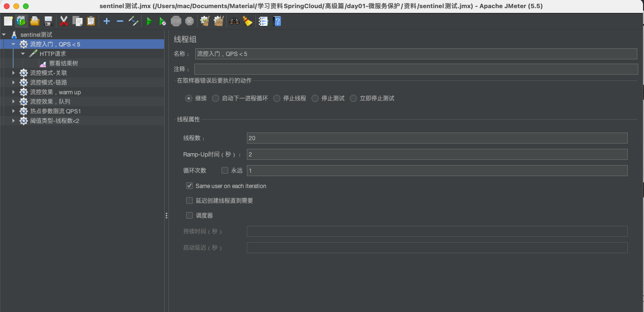
Task: Collapse the HTTP请求 node arrow
Action: click(23, 54)
